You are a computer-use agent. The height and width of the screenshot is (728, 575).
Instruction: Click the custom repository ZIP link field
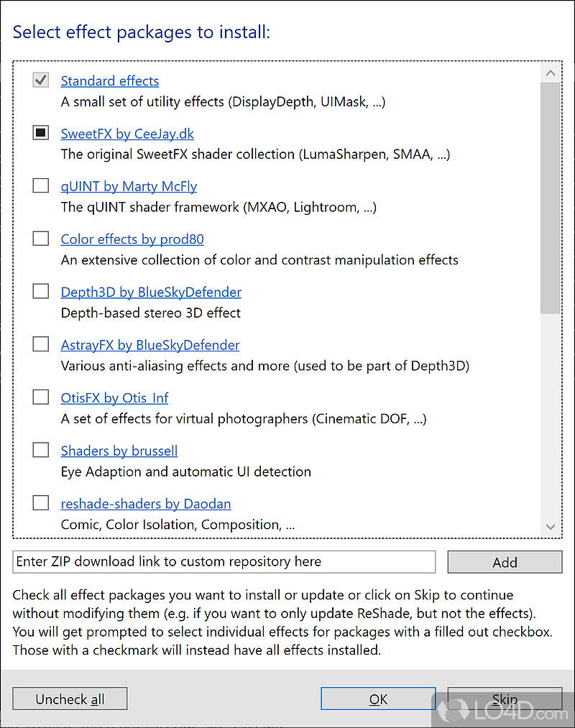pos(224,562)
